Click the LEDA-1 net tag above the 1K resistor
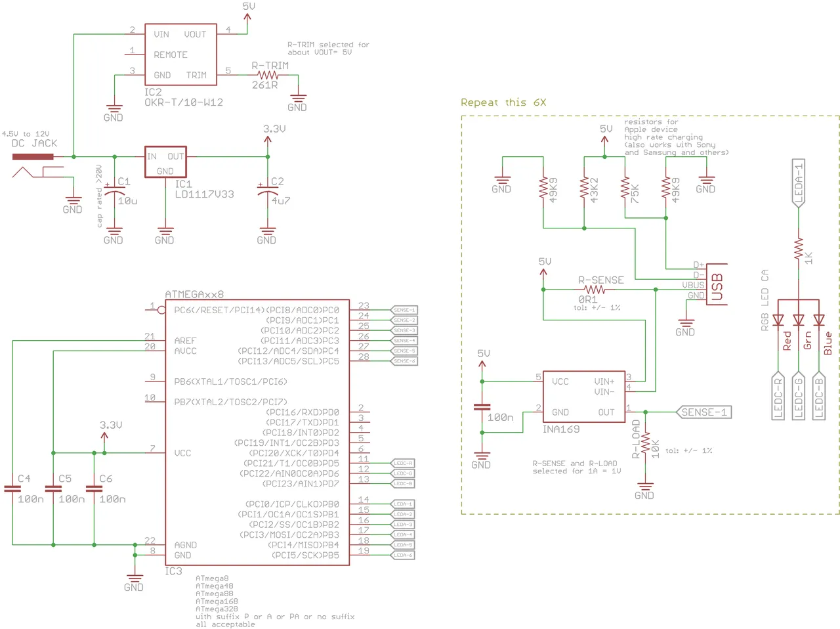The width and height of the screenshot is (840, 629). [x=799, y=183]
